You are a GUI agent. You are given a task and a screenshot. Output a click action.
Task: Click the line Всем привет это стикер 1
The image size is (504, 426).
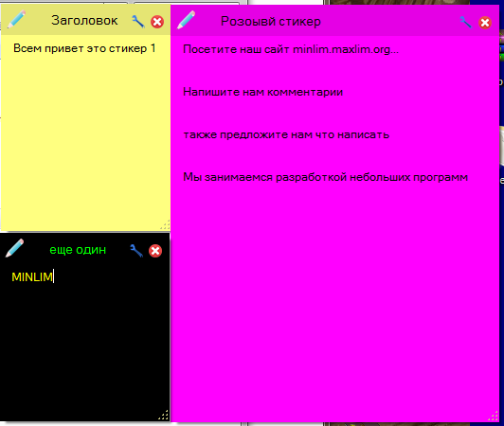click(x=84, y=48)
